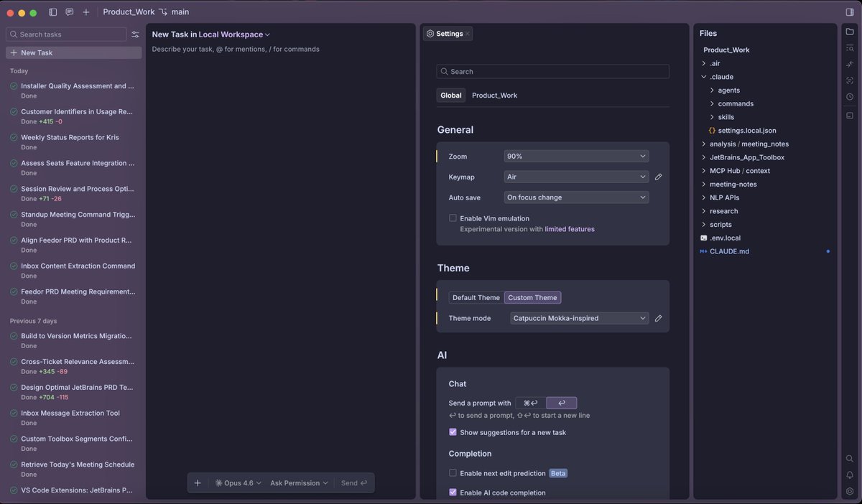The image size is (862, 504).
Task: Open the Local Workspace dropdown
Action: pos(234,34)
